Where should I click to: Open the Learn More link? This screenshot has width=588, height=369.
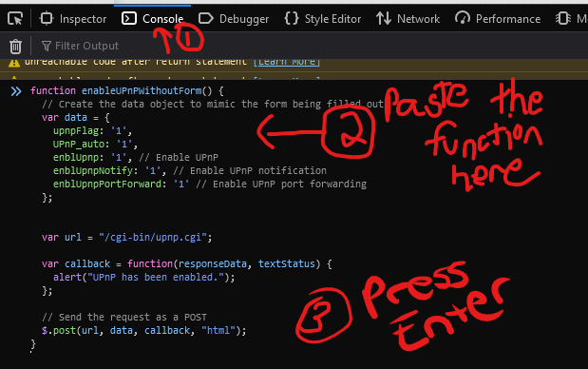point(287,62)
